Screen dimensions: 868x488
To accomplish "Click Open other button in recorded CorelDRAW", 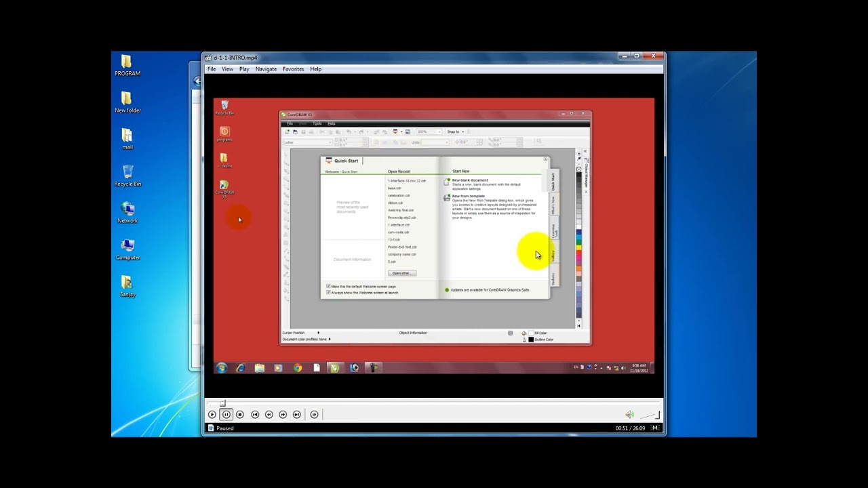I will [402, 273].
